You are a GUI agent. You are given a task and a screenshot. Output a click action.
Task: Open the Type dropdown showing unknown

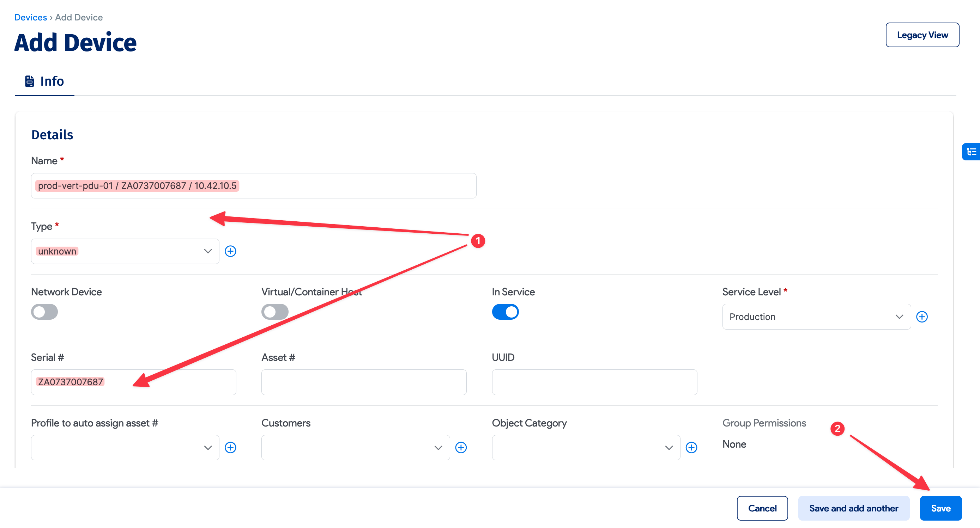click(x=125, y=251)
